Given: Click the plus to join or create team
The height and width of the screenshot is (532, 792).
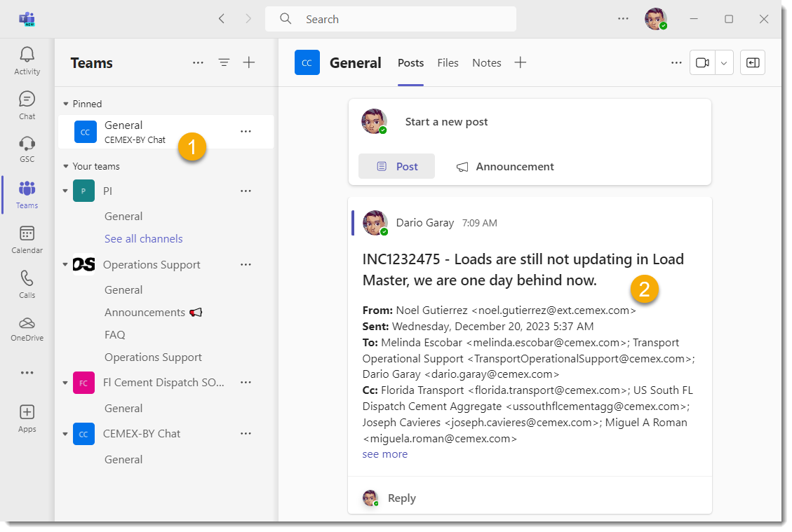Looking at the screenshot, I should tap(248, 62).
